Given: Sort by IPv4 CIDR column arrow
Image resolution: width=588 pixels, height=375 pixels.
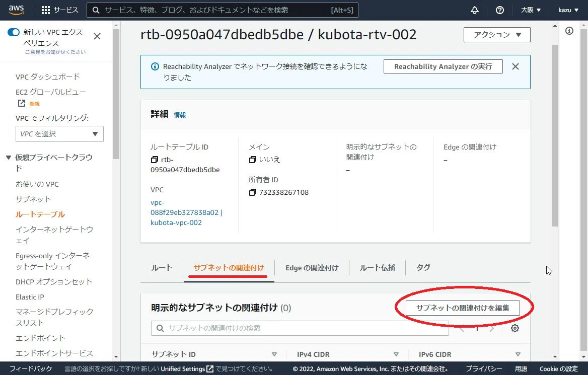Looking at the screenshot, I should pos(396,354).
